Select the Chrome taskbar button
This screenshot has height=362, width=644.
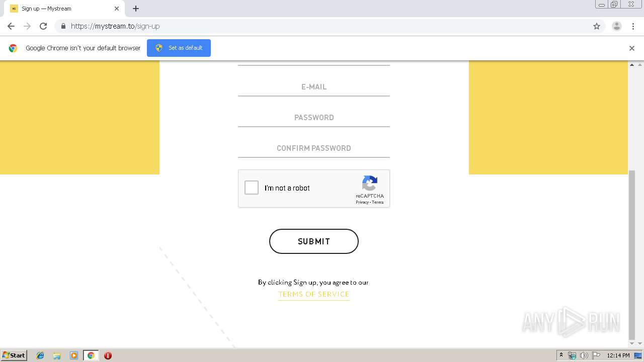pyautogui.click(x=91, y=355)
